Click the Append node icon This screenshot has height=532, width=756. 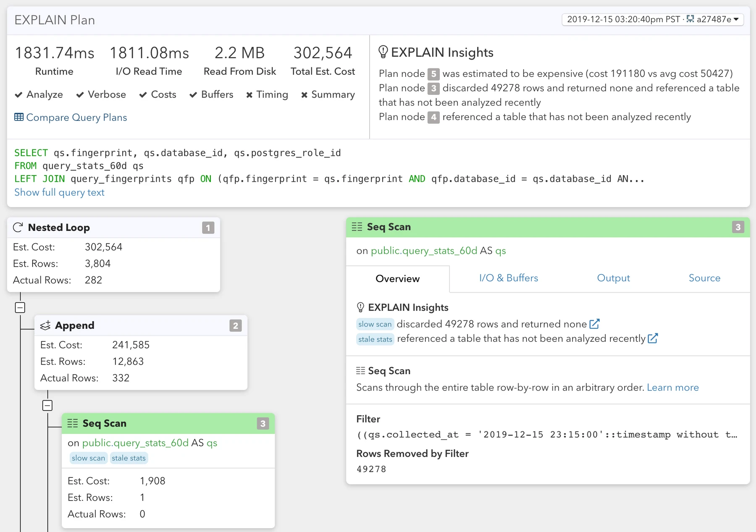(x=45, y=325)
